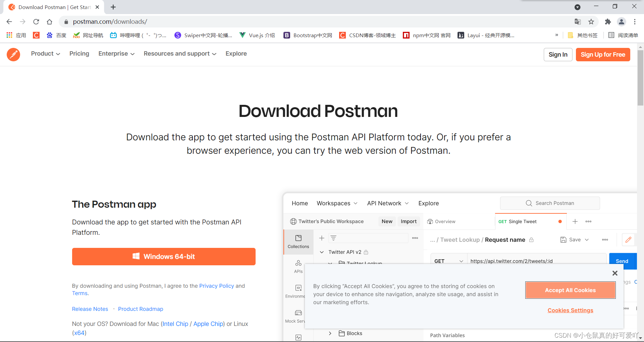This screenshot has height=342, width=644.
Task: Open the Chrome profile avatar icon
Action: [622, 22]
